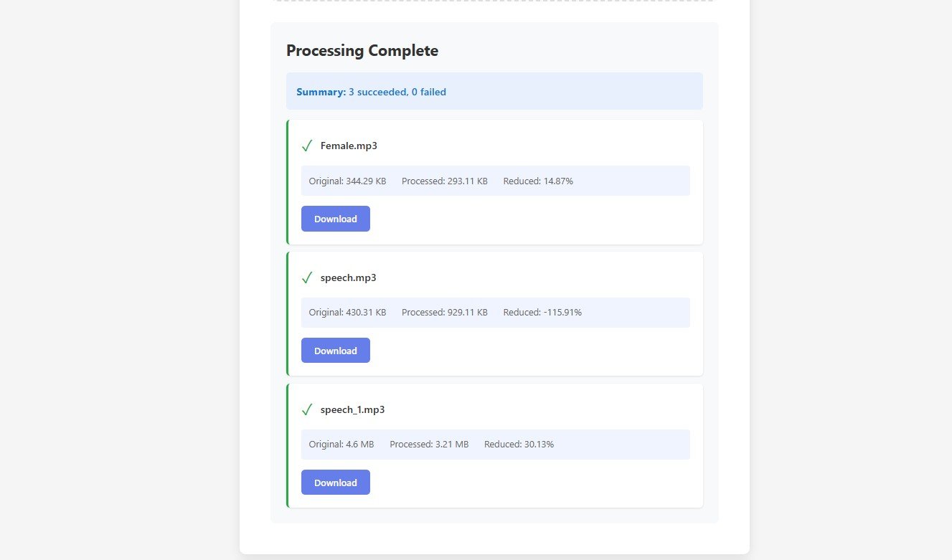Click the Reduced: -115.91% stat for speech.mp3

[x=542, y=312]
